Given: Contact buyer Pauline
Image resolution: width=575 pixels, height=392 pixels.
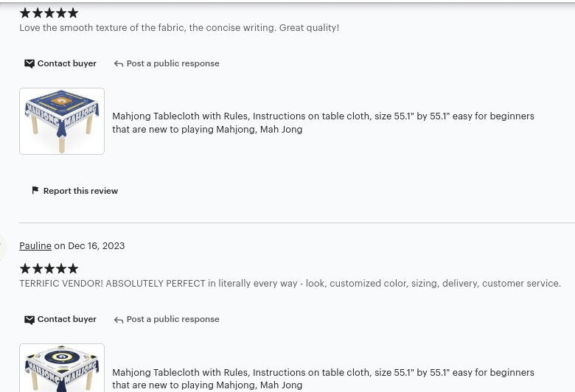Looking at the screenshot, I should click(x=60, y=319).
